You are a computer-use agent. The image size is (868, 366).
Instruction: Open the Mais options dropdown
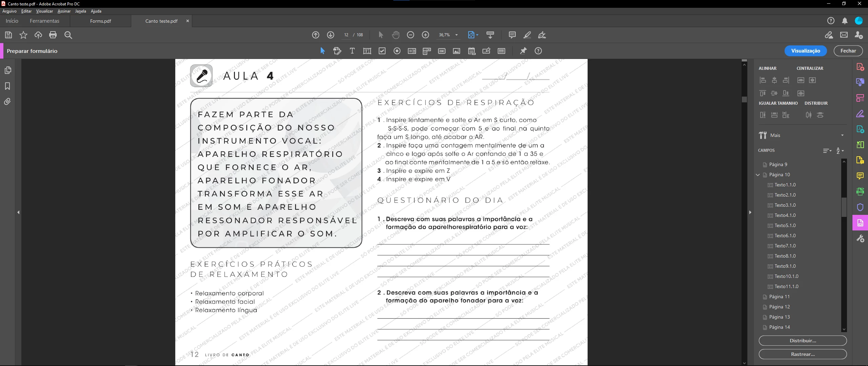pos(842,135)
